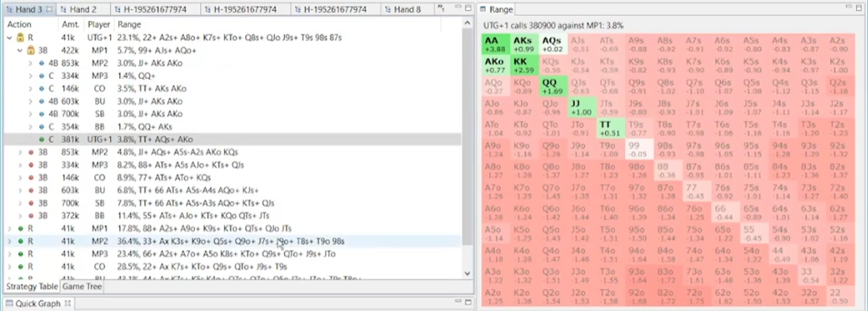This screenshot has height=311, width=868.
Task: Click the red dot on the 3B 700k SB row
Action: coord(31,203)
